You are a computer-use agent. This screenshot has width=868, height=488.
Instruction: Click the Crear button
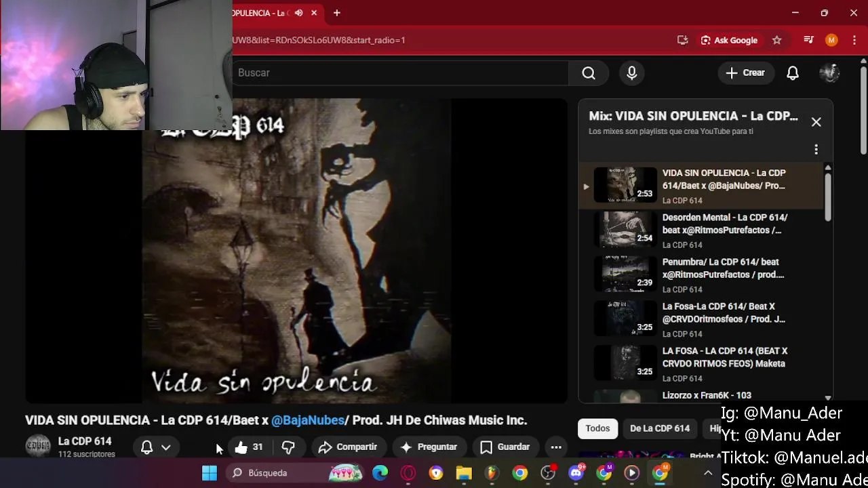tap(745, 73)
